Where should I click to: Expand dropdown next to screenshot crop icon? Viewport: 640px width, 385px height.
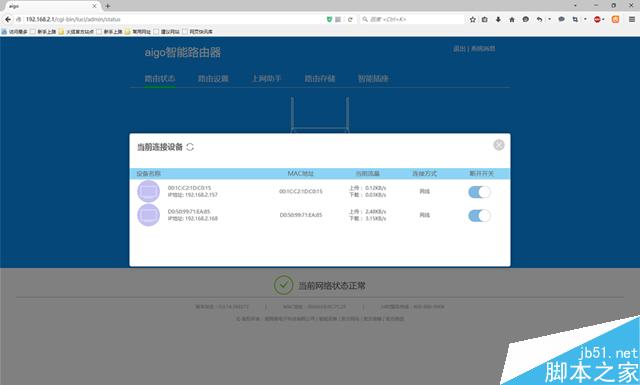click(x=585, y=19)
